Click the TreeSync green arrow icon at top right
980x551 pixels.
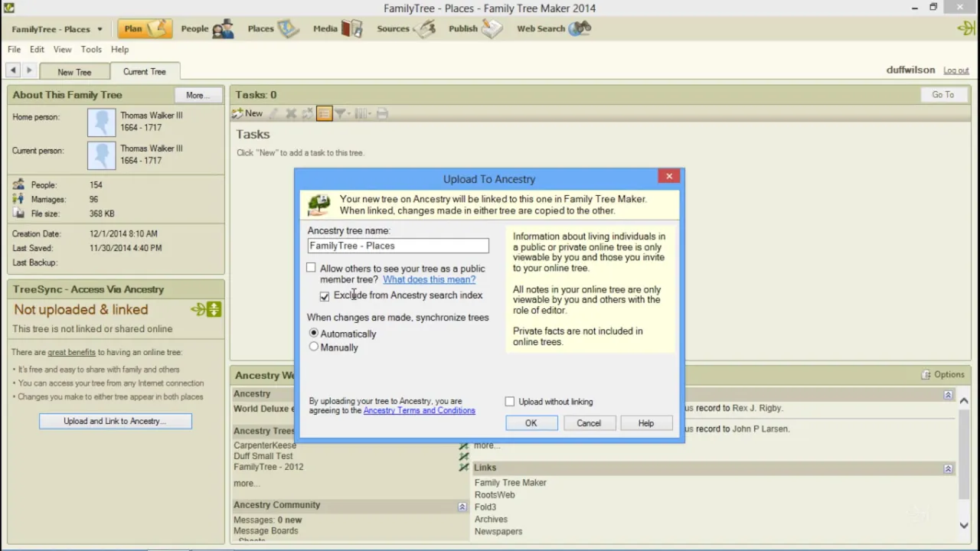coord(965,29)
